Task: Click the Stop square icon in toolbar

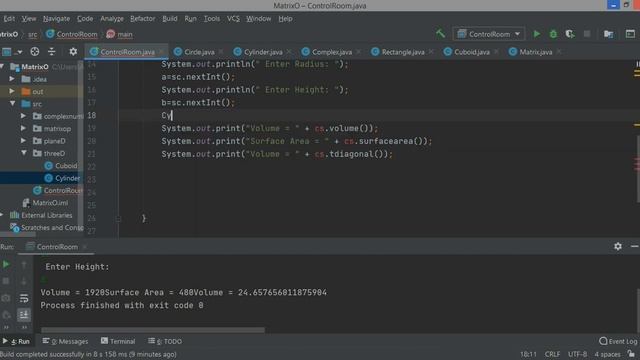Action: 587,34
